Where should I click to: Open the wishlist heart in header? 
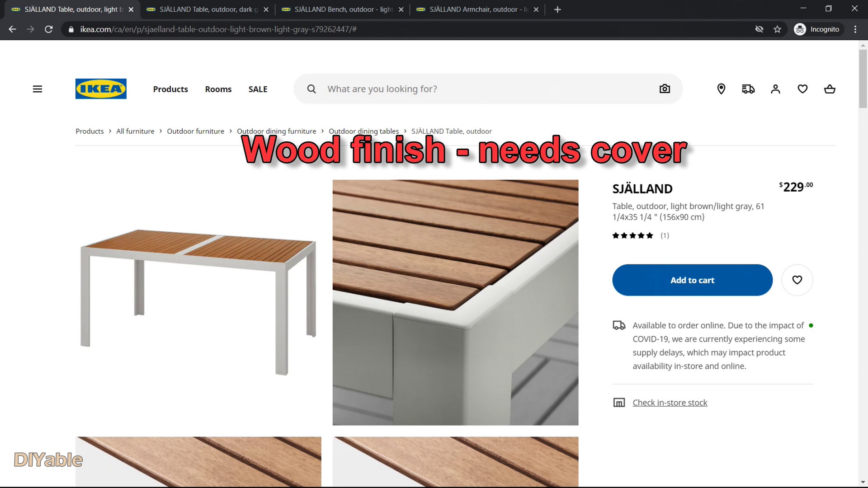pos(802,89)
